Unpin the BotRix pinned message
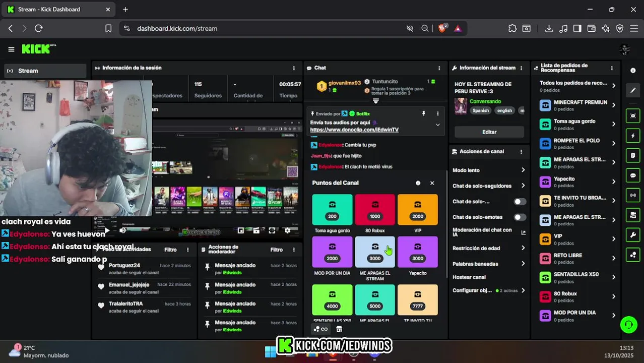The height and width of the screenshot is (363, 644). 423,114
